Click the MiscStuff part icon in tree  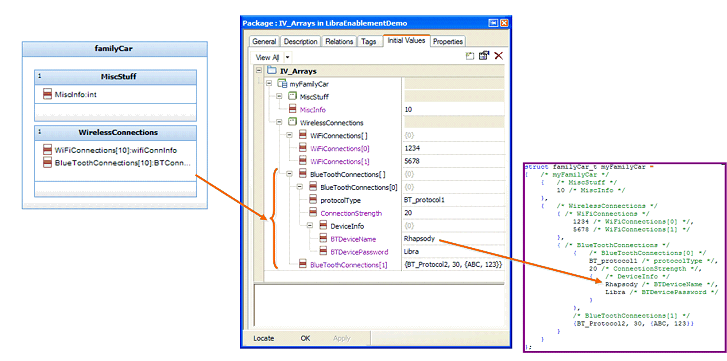tap(292, 97)
